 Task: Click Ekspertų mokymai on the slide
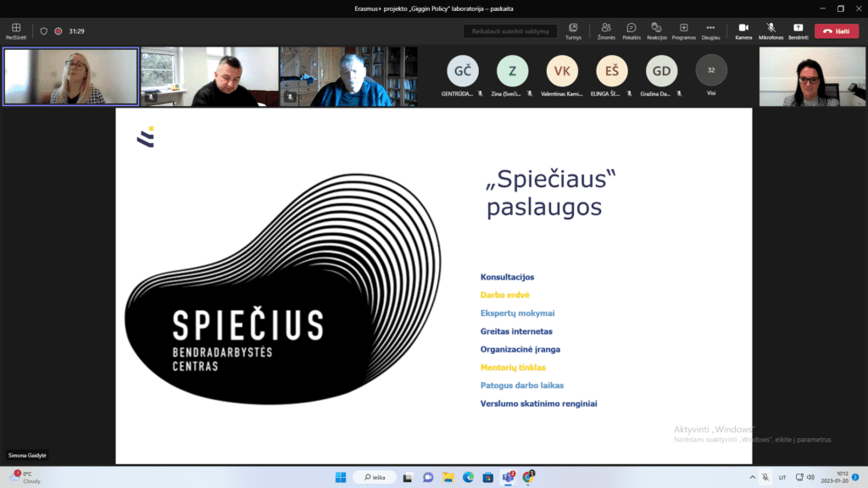(x=518, y=313)
